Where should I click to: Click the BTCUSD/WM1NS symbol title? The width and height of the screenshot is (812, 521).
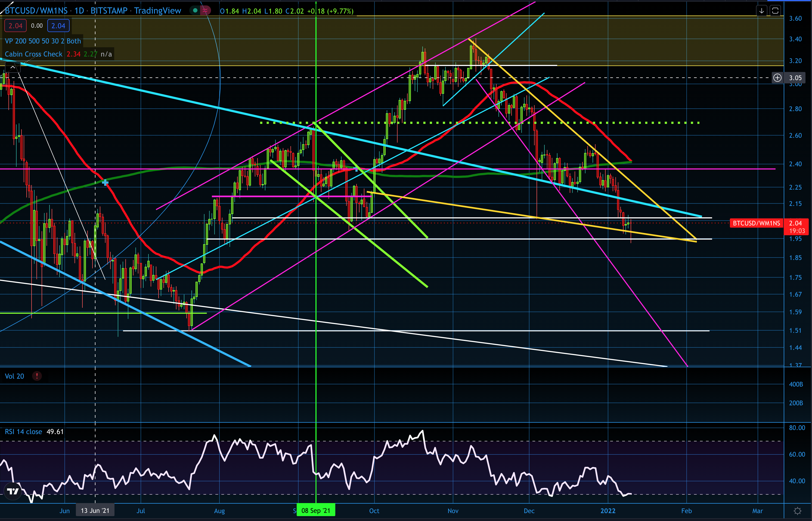tap(36, 11)
